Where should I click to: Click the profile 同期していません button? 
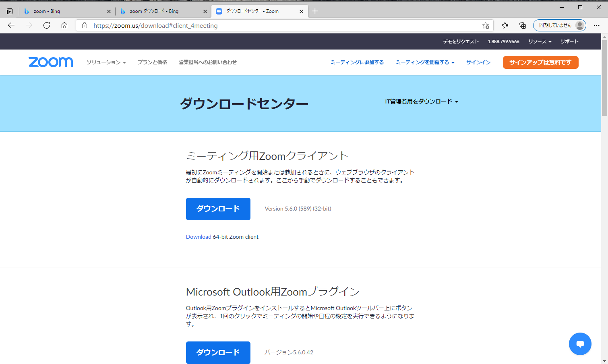(x=560, y=25)
